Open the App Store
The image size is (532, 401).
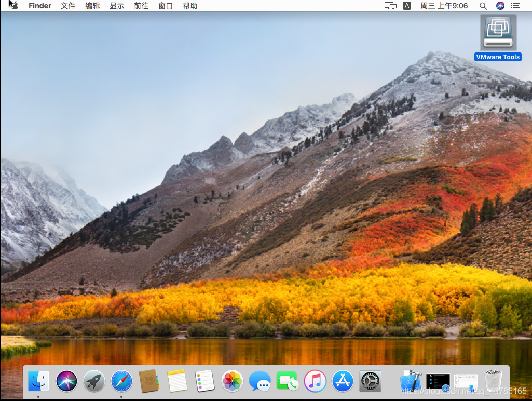click(x=343, y=381)
